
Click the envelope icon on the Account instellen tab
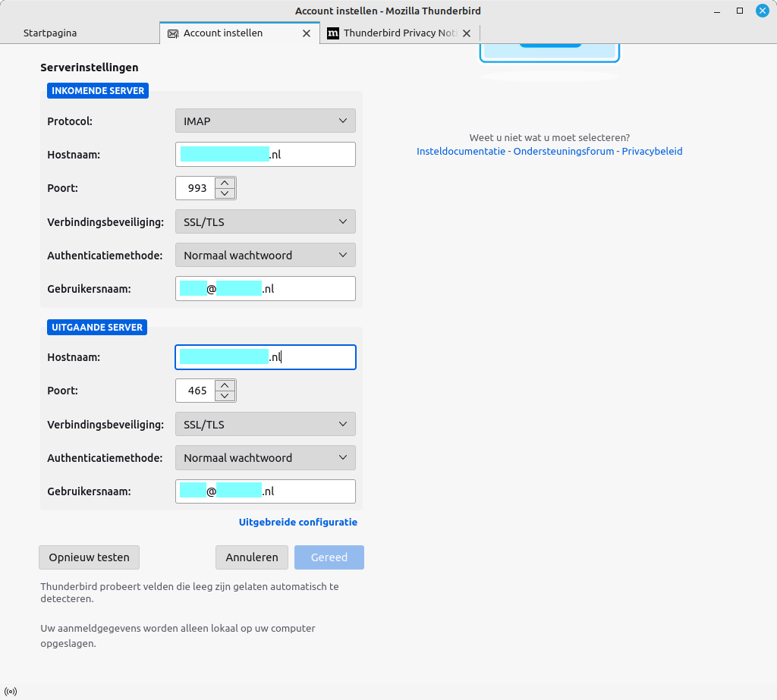point(172,33)
